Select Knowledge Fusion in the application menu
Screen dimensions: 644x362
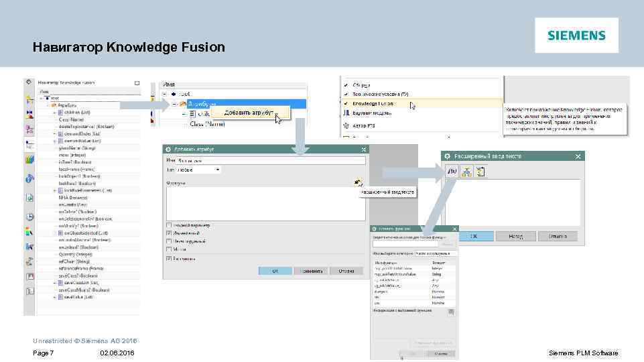(x=422, y=103)
